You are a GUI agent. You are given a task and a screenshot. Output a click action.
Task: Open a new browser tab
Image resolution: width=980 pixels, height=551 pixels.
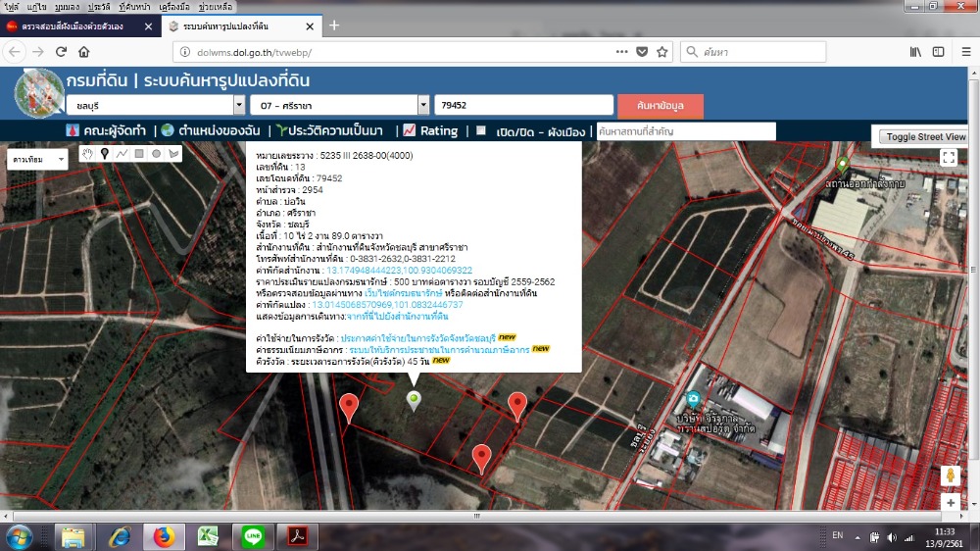click(334, 25)
